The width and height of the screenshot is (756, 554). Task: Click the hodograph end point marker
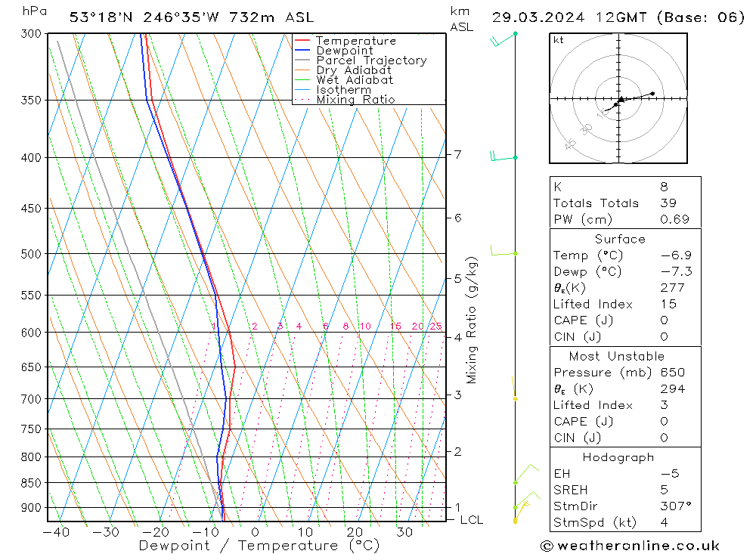652,94
